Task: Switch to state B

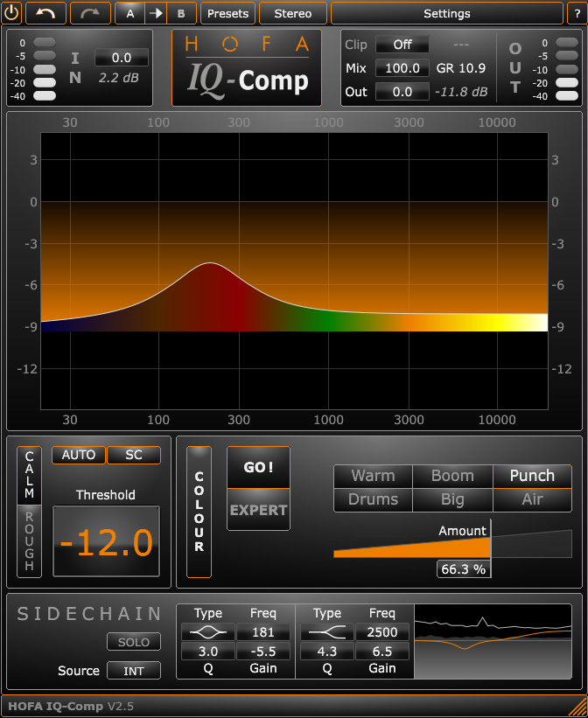Action: [181, 13]
